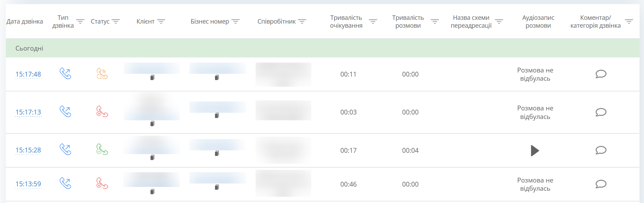Copy business number in 15:17:13 row
Viewport: 644px width, 203px height.
tap(217, 116)
